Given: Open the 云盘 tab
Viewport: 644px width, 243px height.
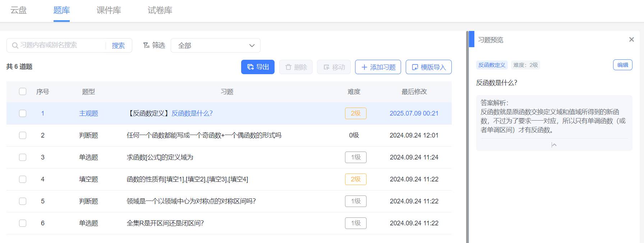Looking at the screenshot, I should 18,10.
